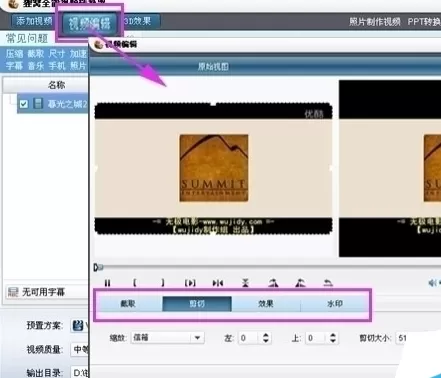Click the horizontal flip icon
Image resolution: width=441 pixels, height=378 pixels.
(218, 283)
